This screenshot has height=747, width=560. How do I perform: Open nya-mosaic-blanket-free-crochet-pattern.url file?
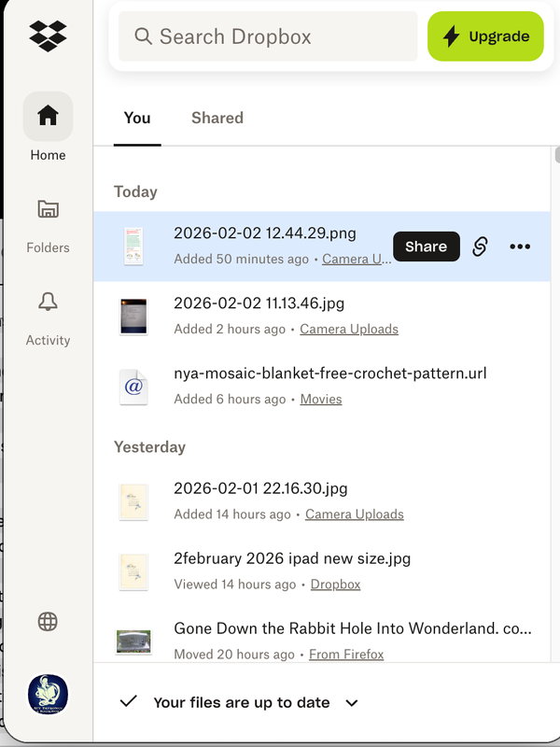coord(329,373)
